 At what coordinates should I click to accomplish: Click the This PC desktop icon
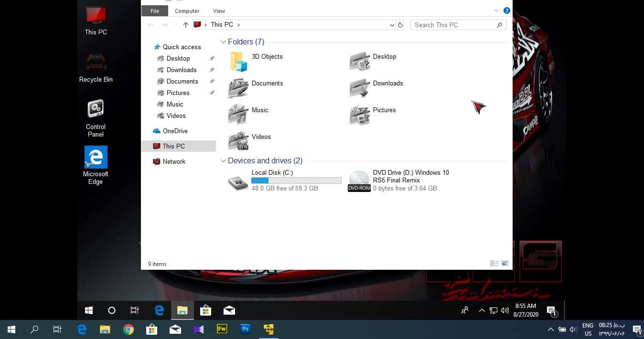(96, 21)
